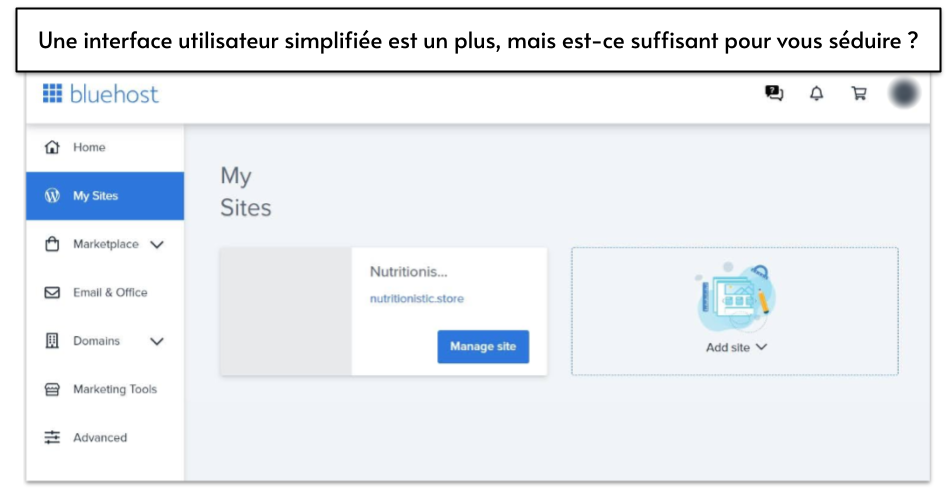950x489 pixels.
Task: Click the Advanced sliders icon
Action: [53, 438]
